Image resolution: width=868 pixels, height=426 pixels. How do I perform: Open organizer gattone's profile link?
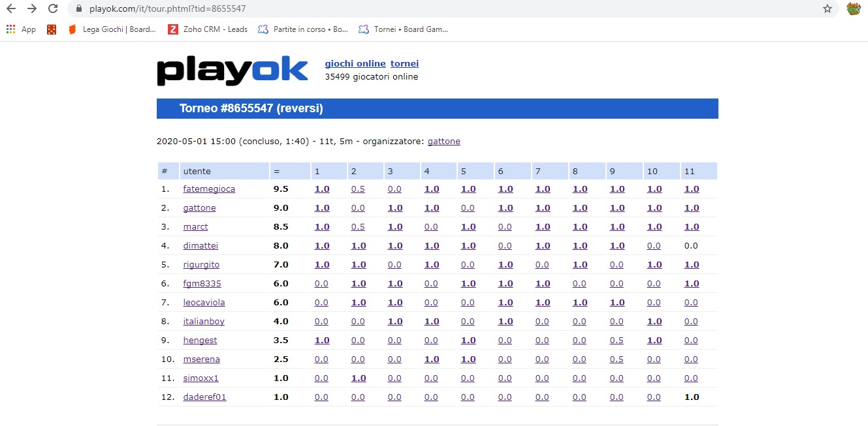(443, 142)
